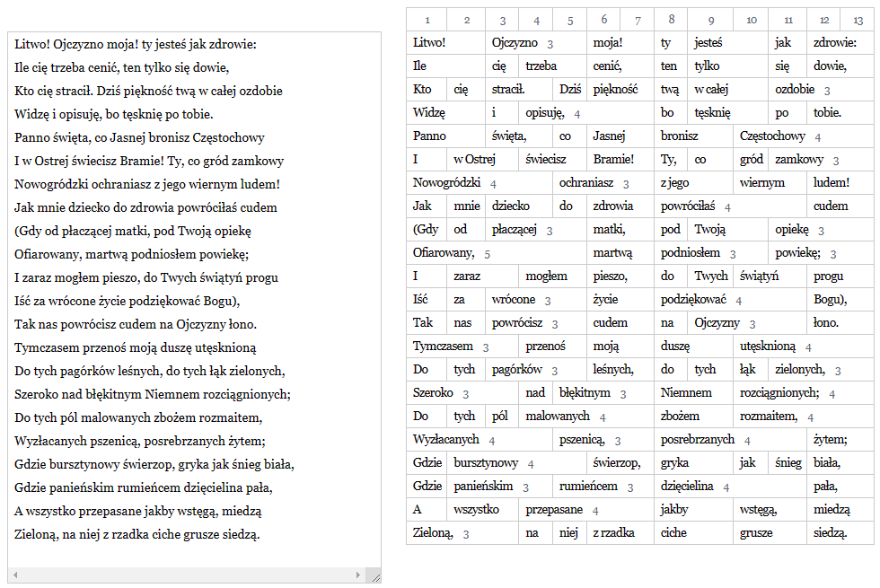This screenshot has height=588, width=880.
Task: Click the "posrebrzanych" table cell
Action: click(x=731, y=439)
